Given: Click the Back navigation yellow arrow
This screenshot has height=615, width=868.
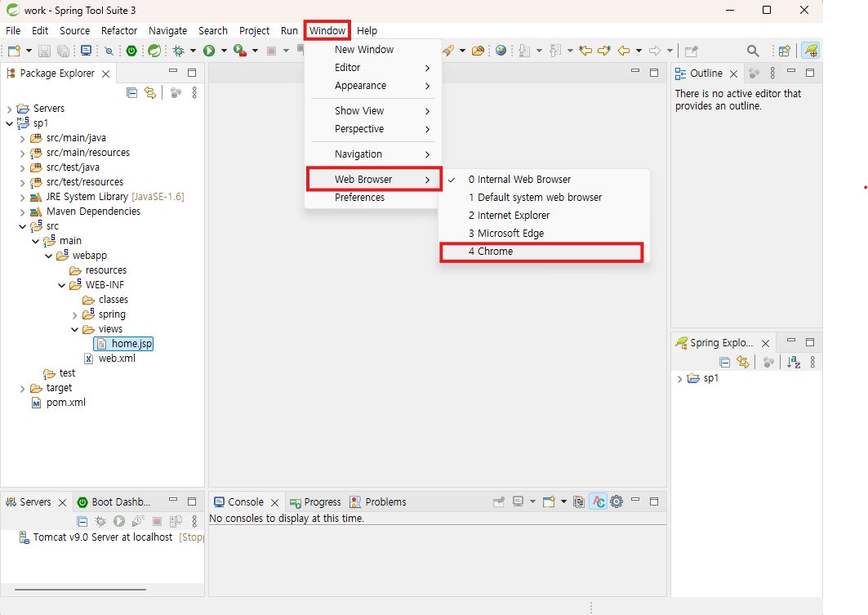Looking at the screenshot, I should coord(624,51).
